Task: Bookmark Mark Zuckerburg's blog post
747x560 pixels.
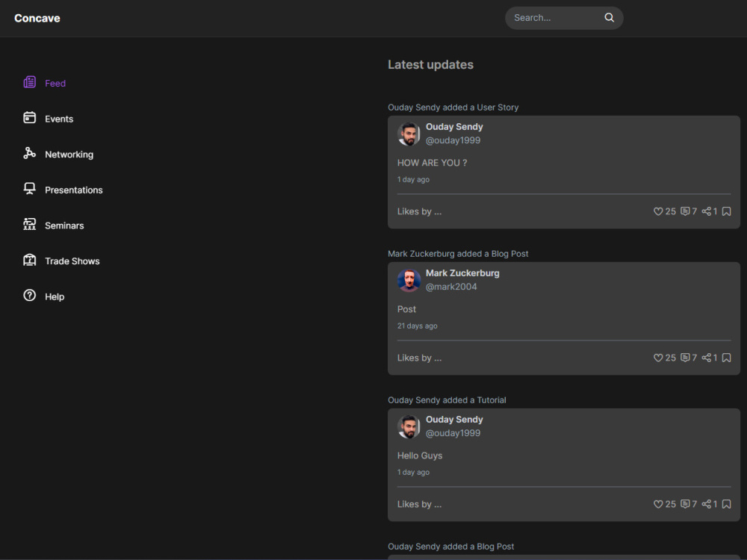Action: point(727,358)
